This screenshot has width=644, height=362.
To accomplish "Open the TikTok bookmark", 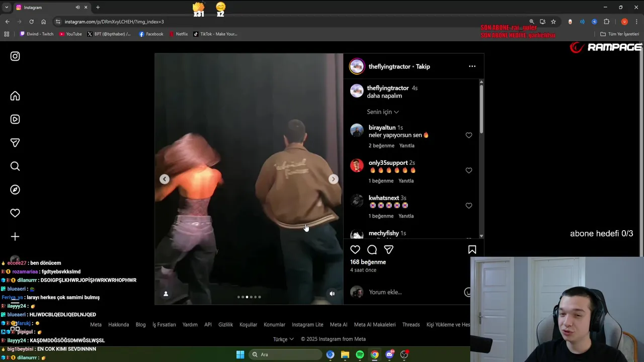I will pyautogui.click(x=215, y=34).
